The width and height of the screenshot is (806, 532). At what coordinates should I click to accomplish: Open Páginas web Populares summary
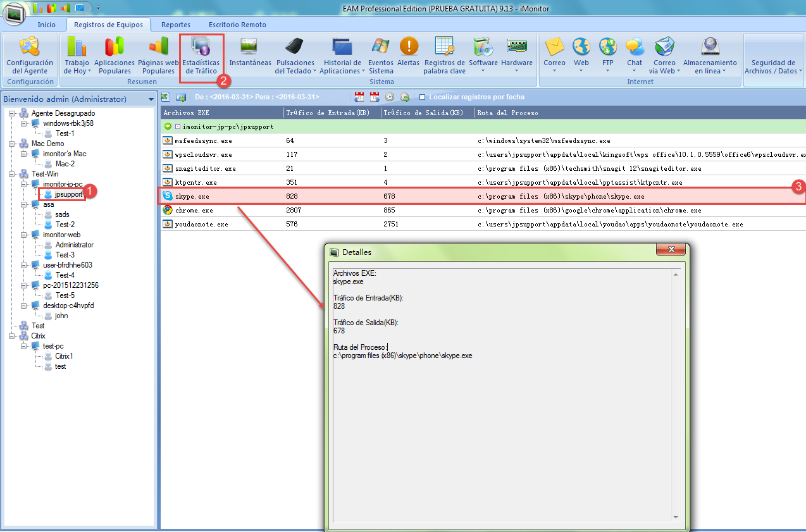158,56
